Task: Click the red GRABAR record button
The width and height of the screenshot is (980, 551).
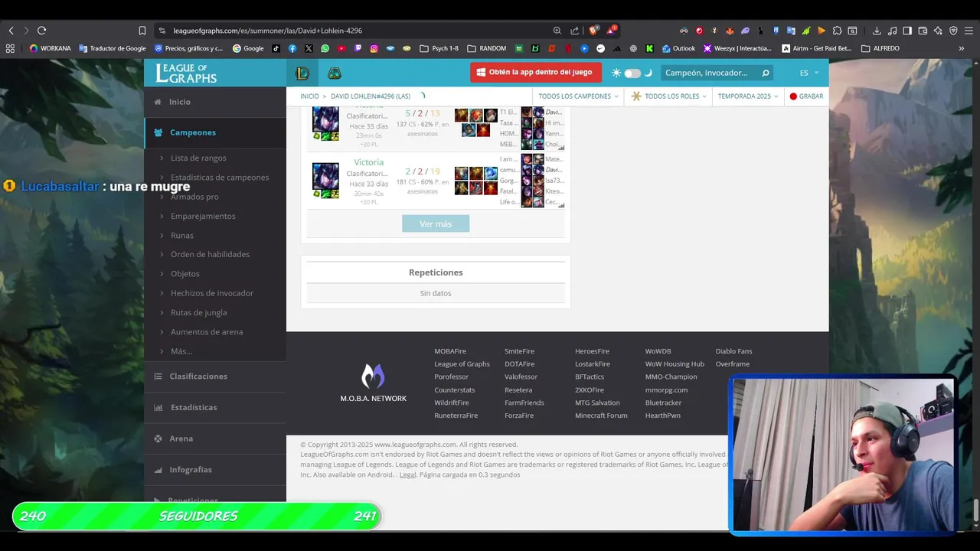Action: (806, 96)
